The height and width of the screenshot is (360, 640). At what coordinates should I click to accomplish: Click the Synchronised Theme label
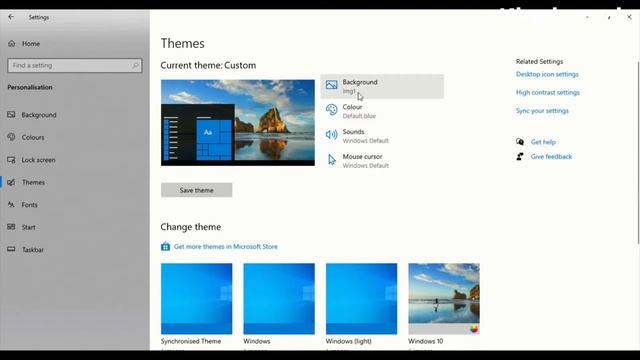[x=191, y=341]
